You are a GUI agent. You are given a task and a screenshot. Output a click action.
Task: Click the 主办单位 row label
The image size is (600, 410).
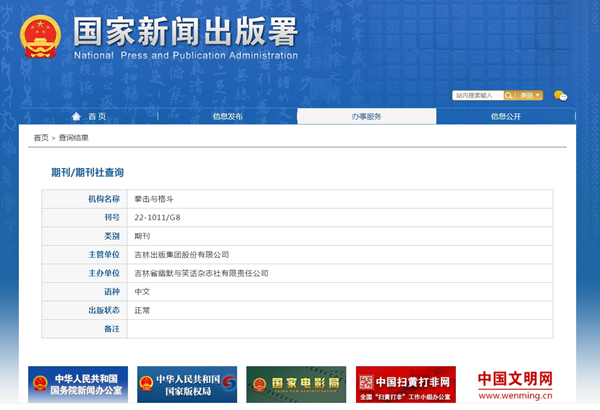pyautogui.click(x=104, y=273)
